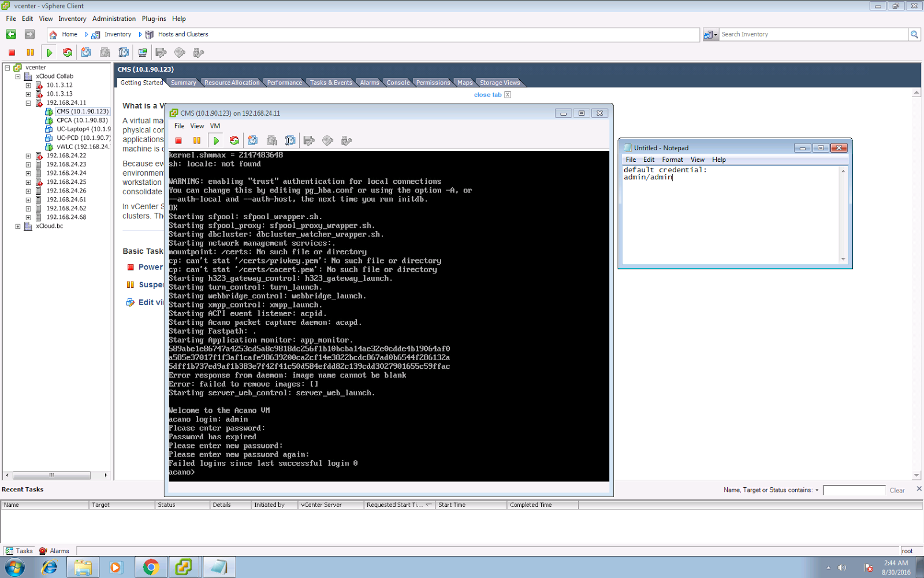Image resolution: width=924 pixels, height=578 pixels.
Task: Expand the xCloud.bc datacenter node
Action: pyautogui.click(x=18, y=226)
